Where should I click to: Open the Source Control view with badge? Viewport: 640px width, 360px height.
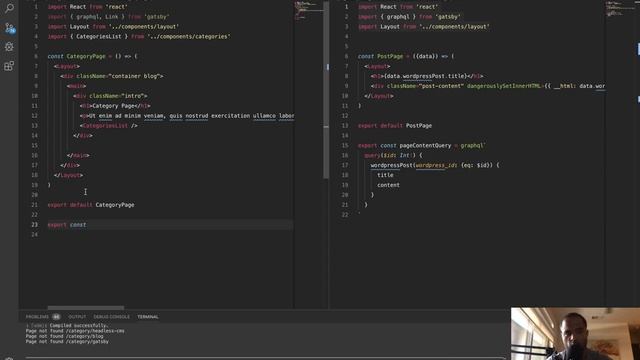[9, 28]
